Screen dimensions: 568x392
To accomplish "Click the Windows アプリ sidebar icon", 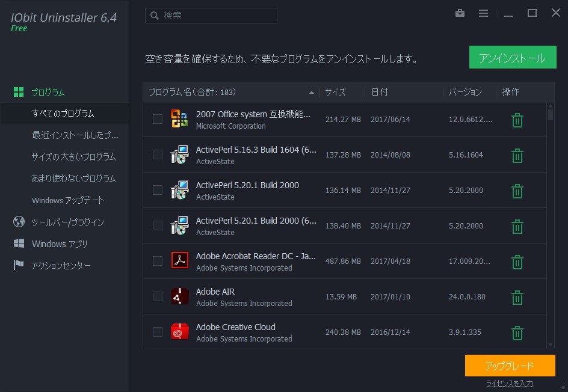I will 17,243.
